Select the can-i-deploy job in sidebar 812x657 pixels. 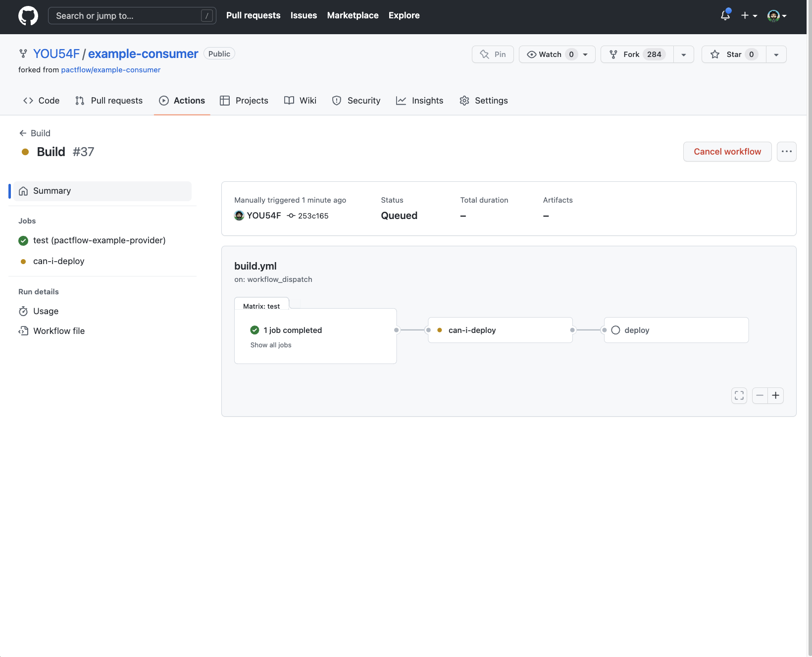pos(58,261)
